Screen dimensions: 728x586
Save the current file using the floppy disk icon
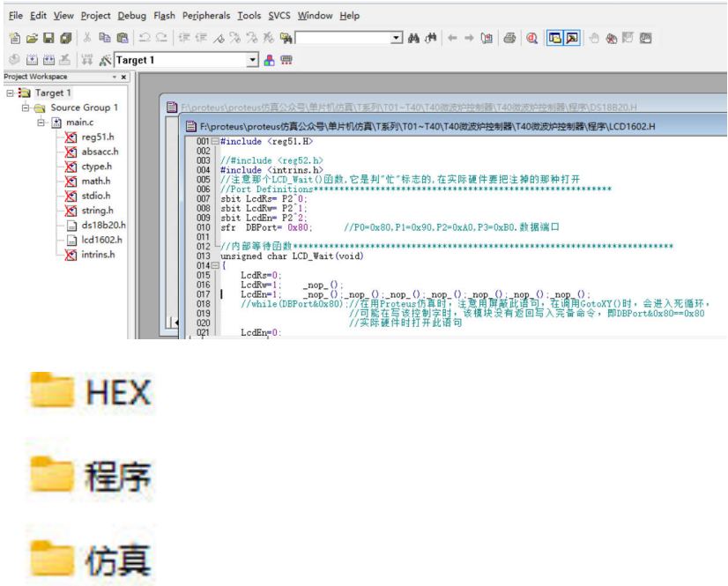pos(48,38)
